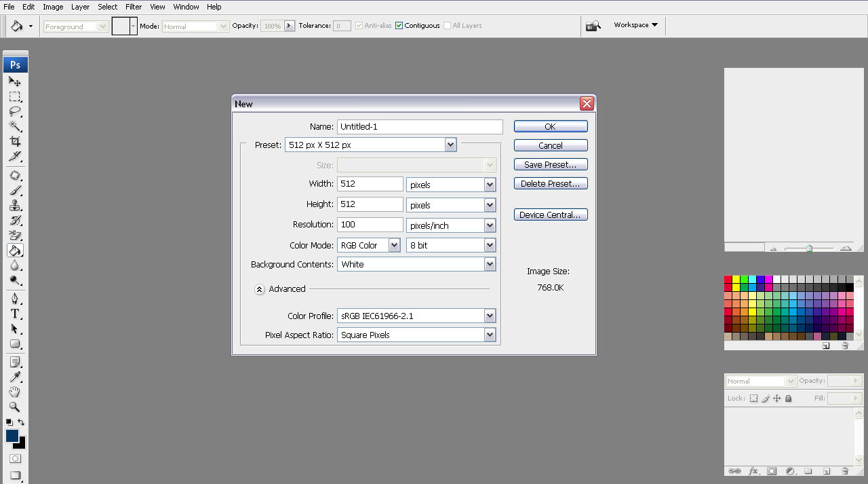Click Cancel in New dialog

click(551, 145)
